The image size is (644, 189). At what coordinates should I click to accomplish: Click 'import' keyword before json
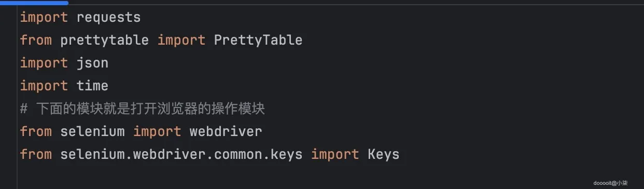click(x=44, y=63)
